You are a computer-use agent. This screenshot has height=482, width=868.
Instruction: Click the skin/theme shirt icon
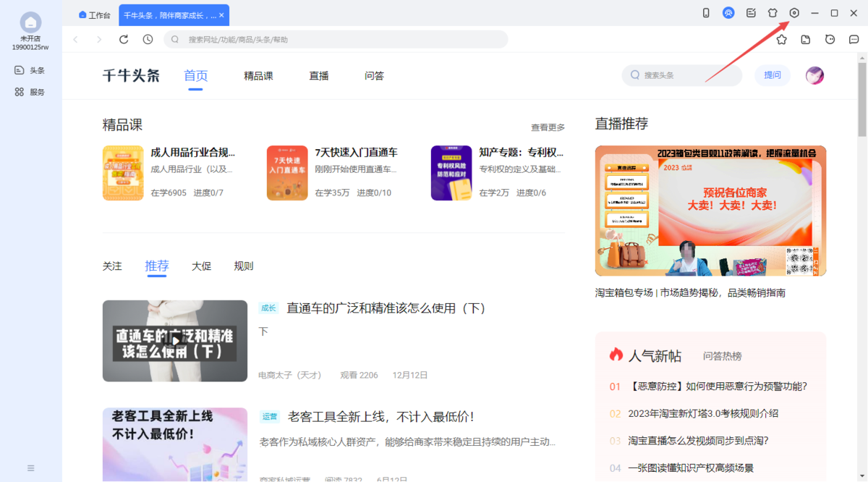tap(773, 13)
